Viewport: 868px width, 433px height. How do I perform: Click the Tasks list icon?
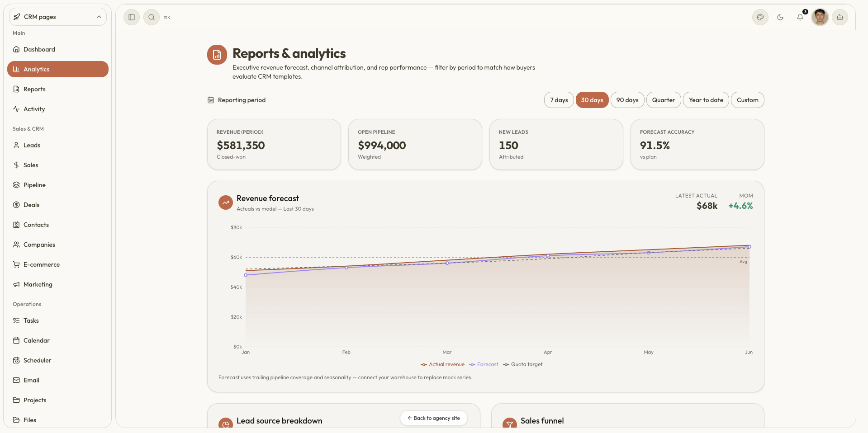tap(16, 320)
